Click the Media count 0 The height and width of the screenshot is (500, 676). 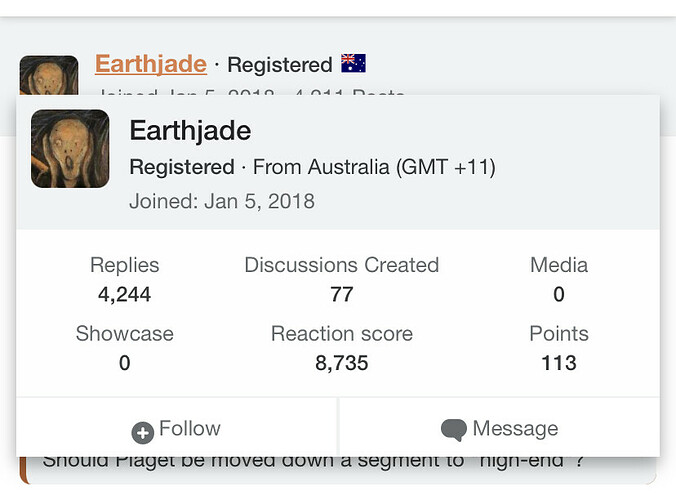[x=558, y=294]
